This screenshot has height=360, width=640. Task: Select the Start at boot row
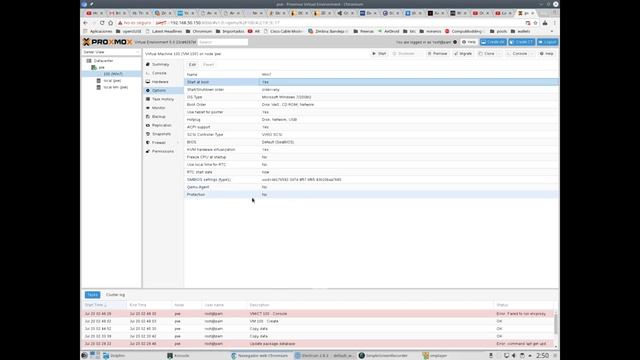point(371,82)
